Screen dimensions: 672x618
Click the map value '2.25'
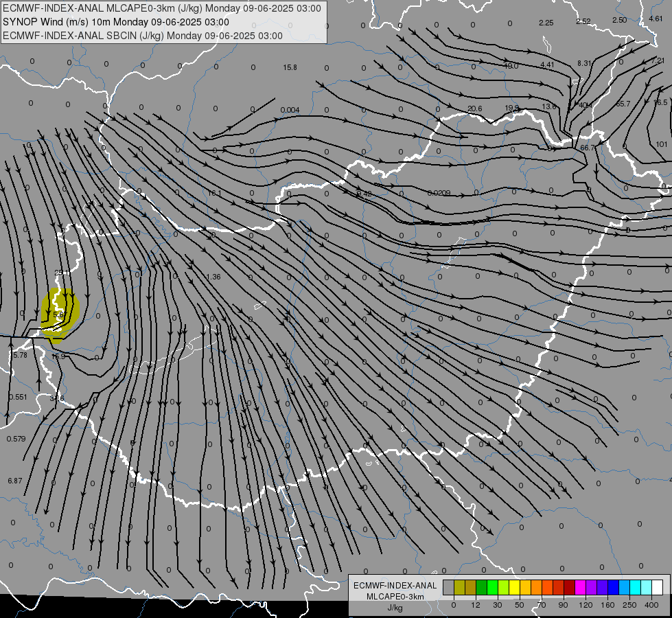546,23
